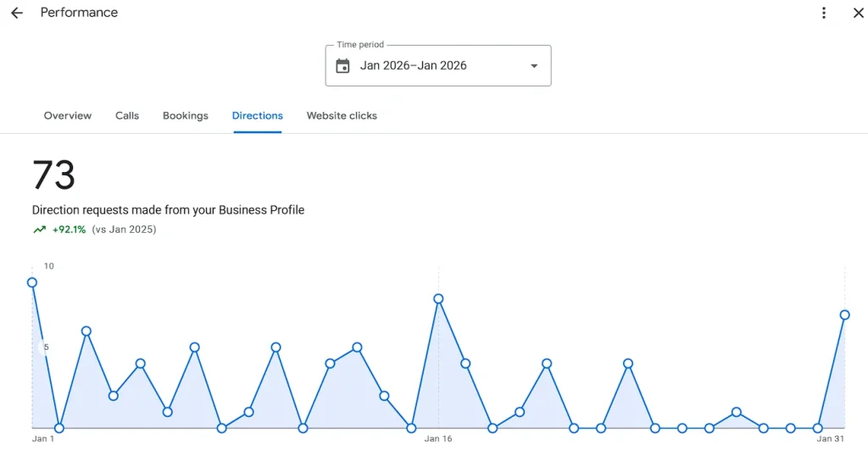868x455 pixels.
Task: Click the Jan 31 axis label
Action: [831, 439]
